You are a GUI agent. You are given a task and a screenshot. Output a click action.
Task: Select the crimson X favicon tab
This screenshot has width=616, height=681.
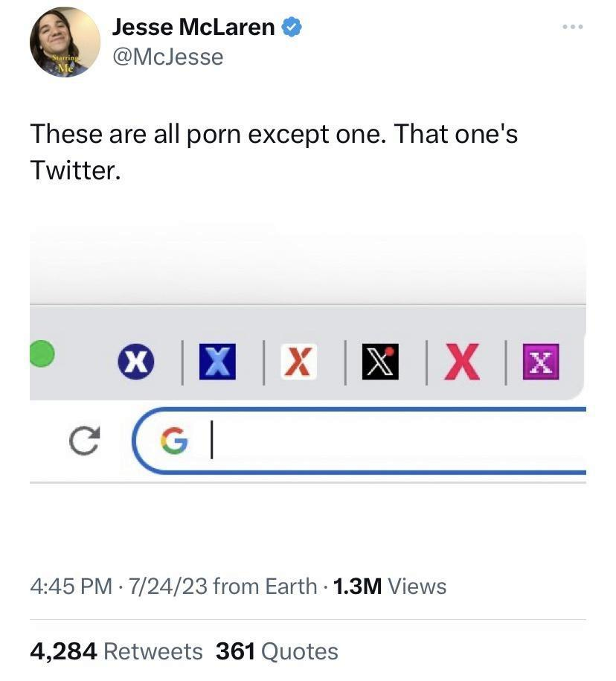point(462,362)
